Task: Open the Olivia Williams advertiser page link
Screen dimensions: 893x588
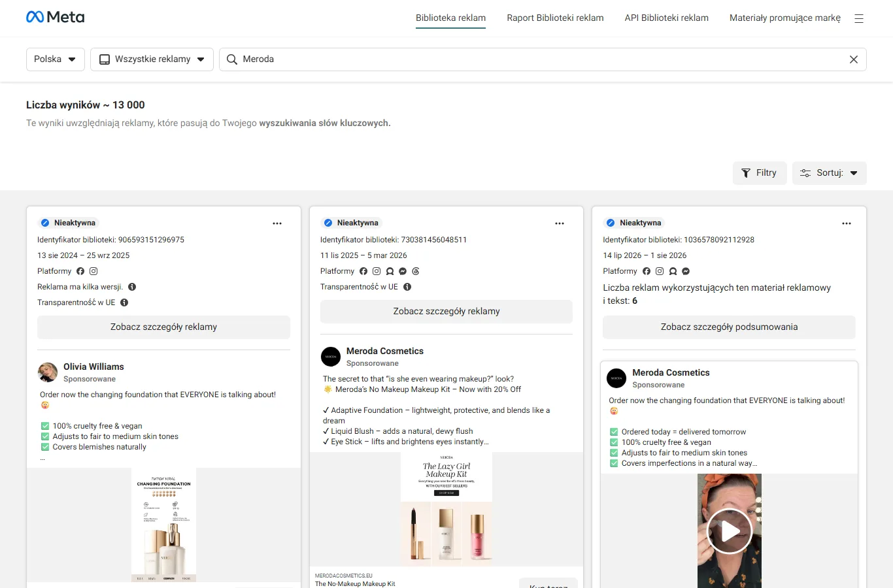Action: pyautogui.click(x=93, y=367)
